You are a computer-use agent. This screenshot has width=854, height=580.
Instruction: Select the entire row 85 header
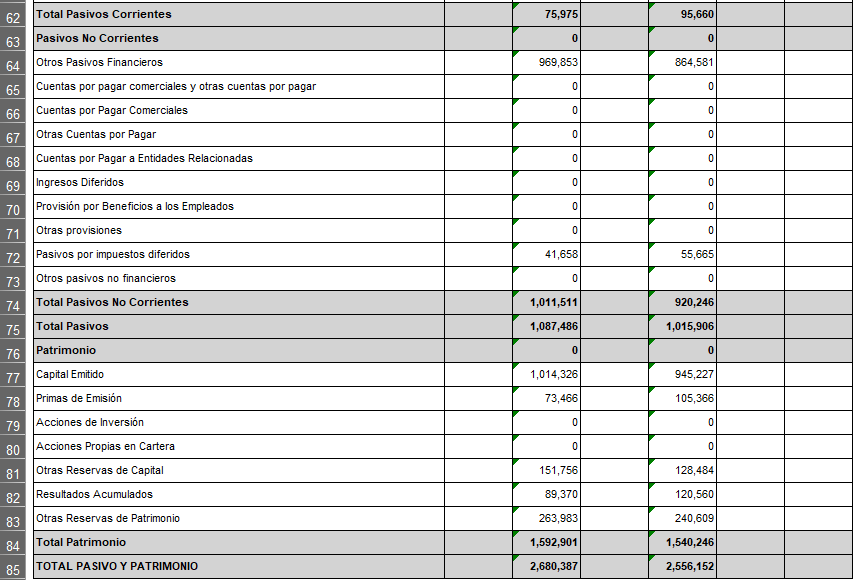click(15, 567)
